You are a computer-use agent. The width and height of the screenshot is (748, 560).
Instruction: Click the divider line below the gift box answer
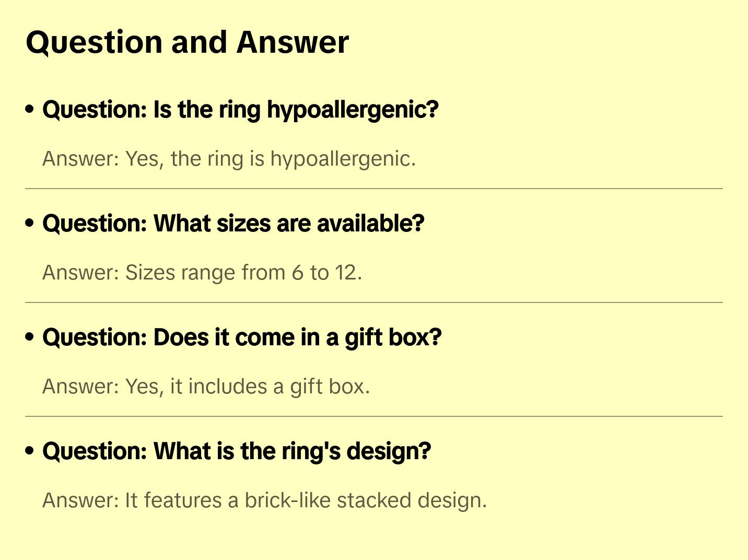click(x=374, y=416)
